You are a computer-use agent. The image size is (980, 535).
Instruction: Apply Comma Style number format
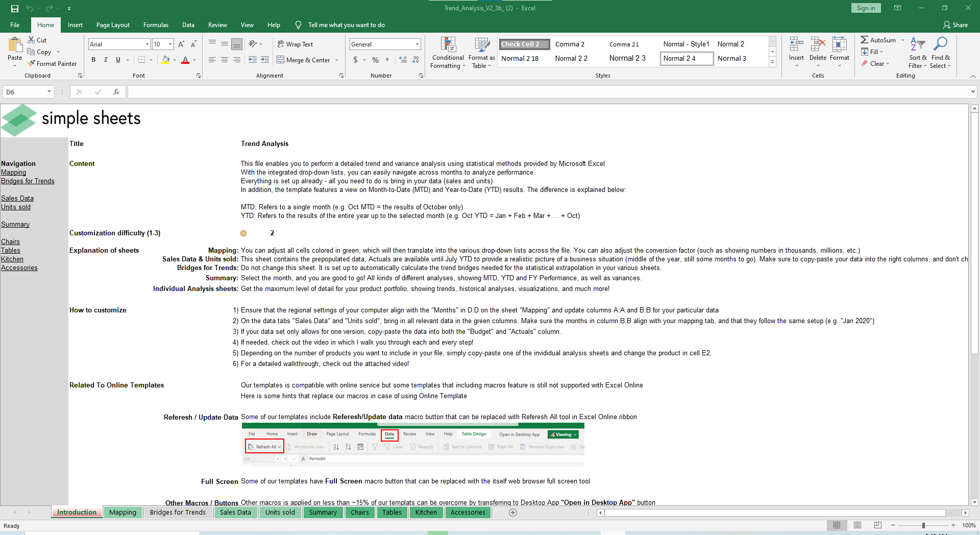point(387,60)
